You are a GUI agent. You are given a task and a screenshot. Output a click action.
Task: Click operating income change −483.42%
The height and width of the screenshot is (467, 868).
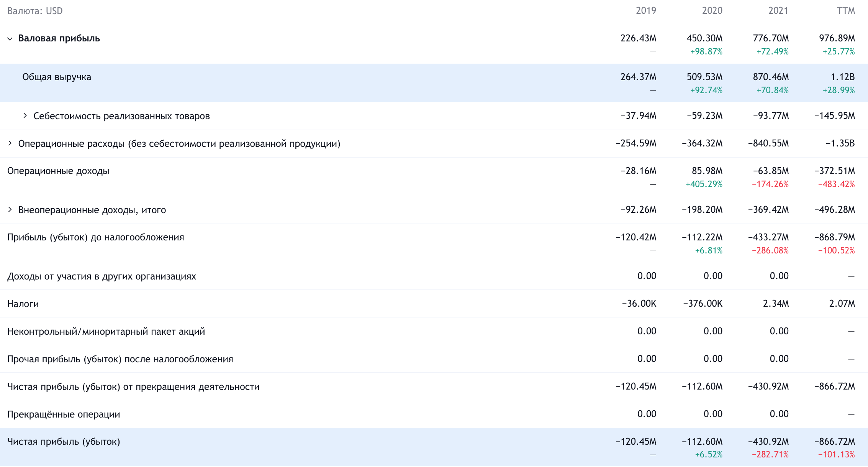click(837, 184)
